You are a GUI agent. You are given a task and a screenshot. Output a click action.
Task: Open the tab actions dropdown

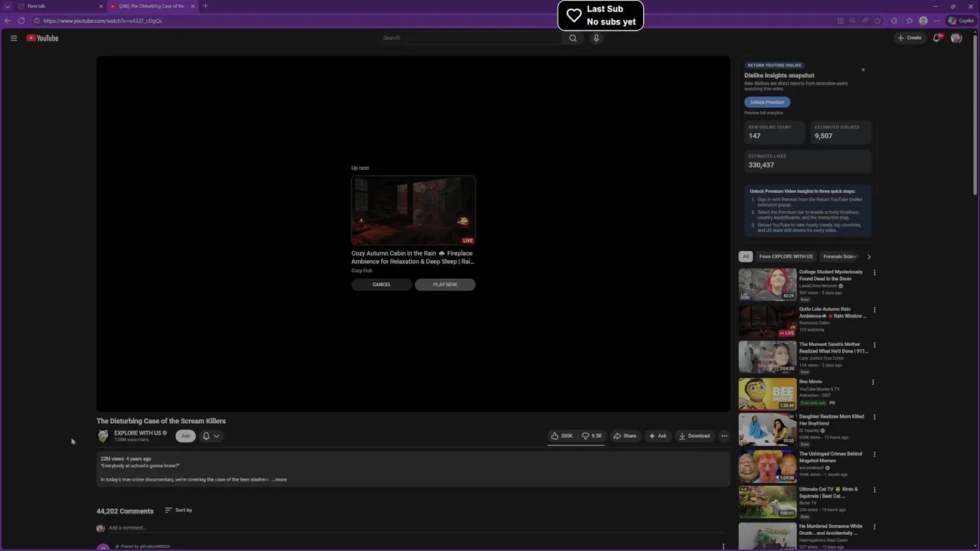(8, 6)
